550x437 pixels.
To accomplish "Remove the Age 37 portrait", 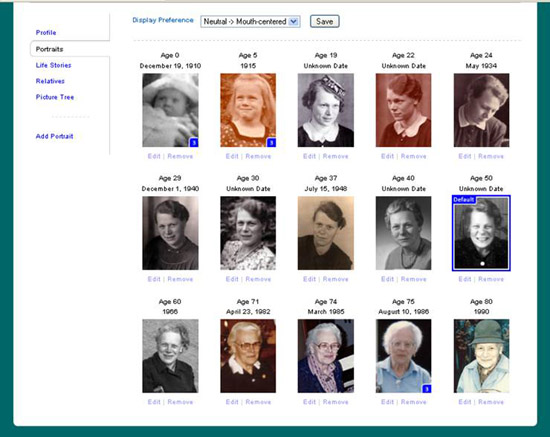I will coord(336,279).
